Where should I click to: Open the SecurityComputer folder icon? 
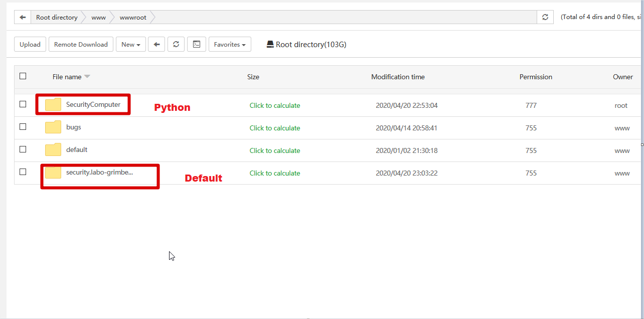[53, 105]
